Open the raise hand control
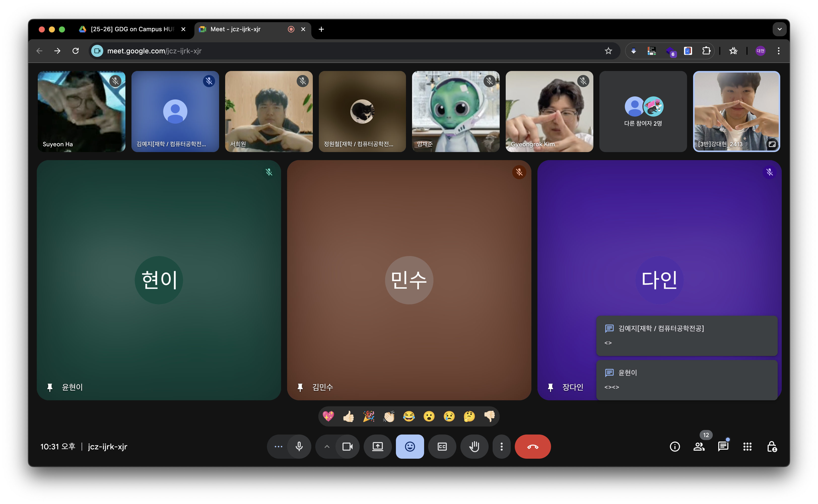This screenshot has height=504, width=818. pos(474,447)
